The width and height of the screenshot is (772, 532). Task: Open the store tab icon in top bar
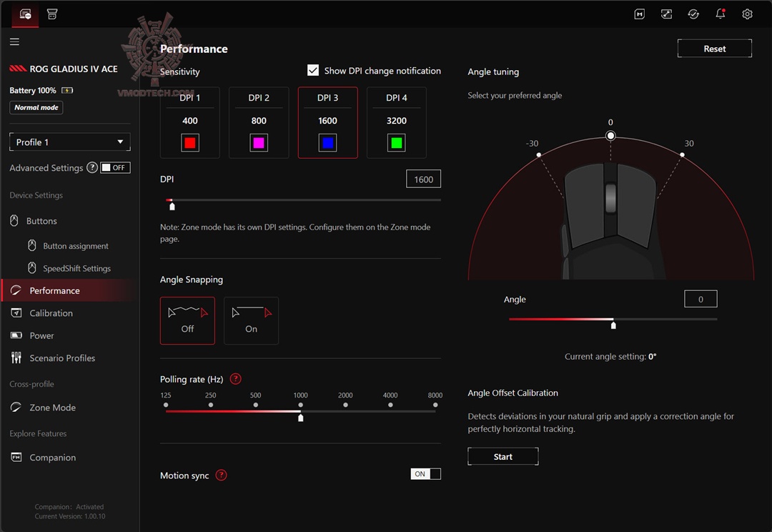(x=51, y=14)
